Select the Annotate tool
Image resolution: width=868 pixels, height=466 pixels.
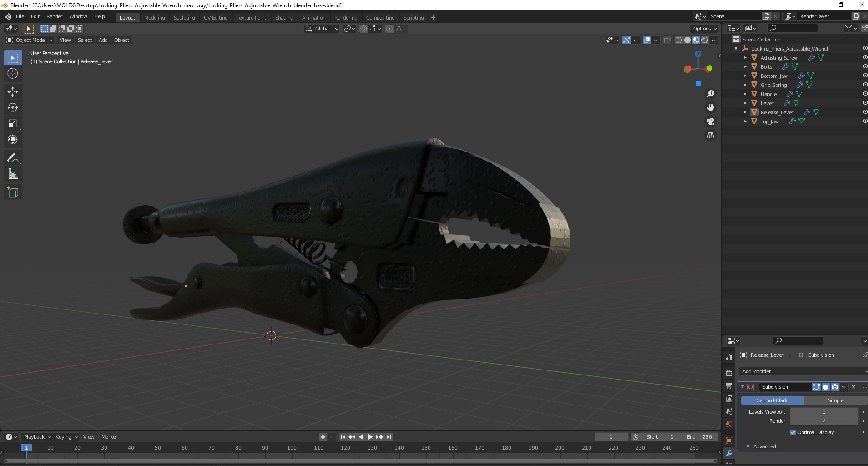point(13,158)
